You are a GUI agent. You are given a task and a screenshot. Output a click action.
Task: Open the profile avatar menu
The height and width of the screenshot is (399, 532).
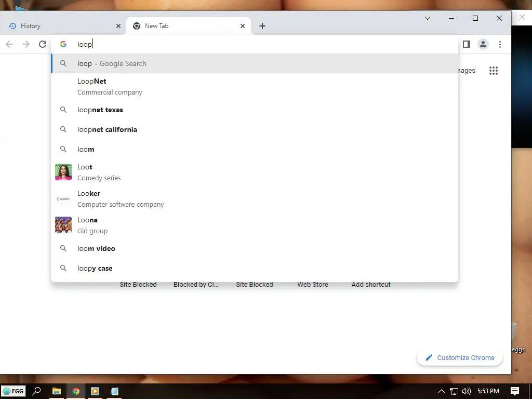(x=483, y=44)
